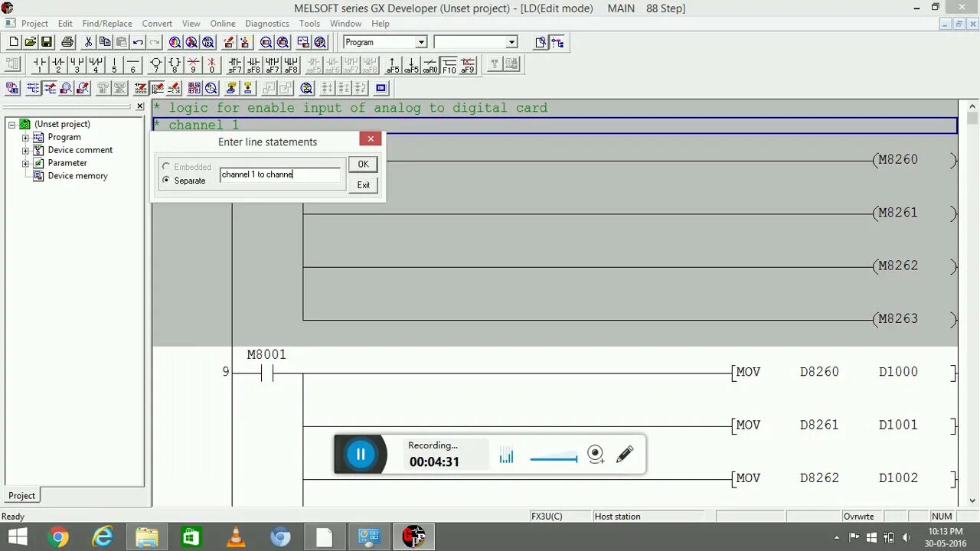Click the Print toolbar icon
Viewport: 980px width, 551px height.
(67, 42)
